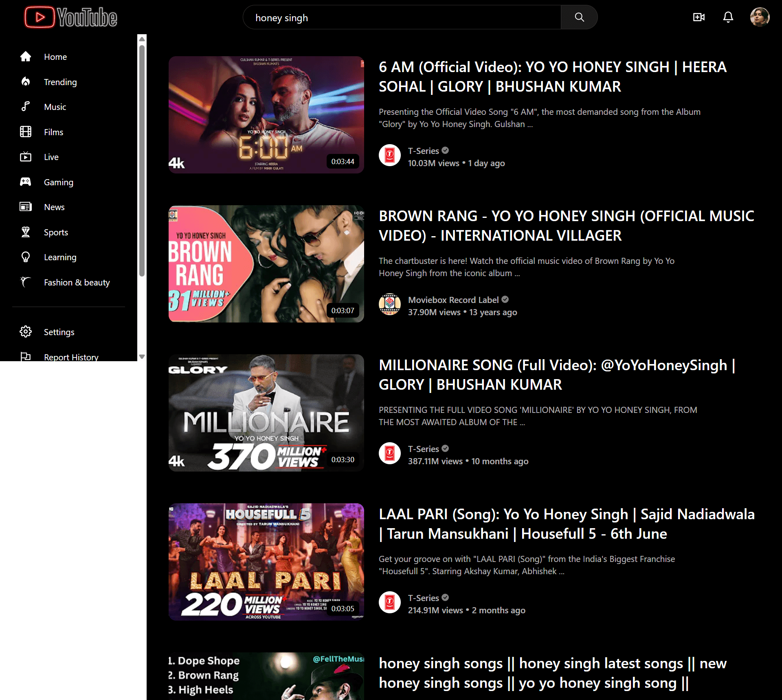782x700 pixels.
Task: Open the T-Series channel page
Action: click(424, 151)
